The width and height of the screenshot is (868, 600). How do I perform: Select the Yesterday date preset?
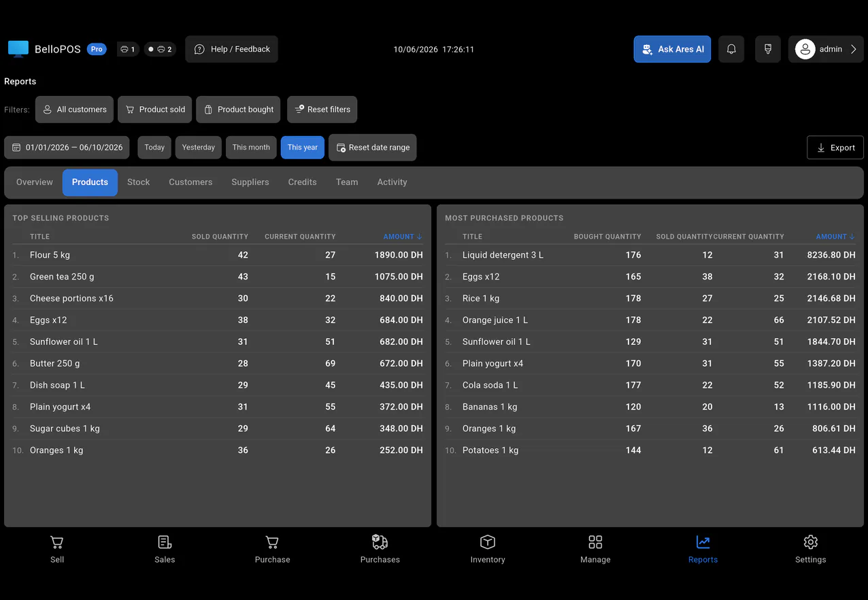pos(199,148)
